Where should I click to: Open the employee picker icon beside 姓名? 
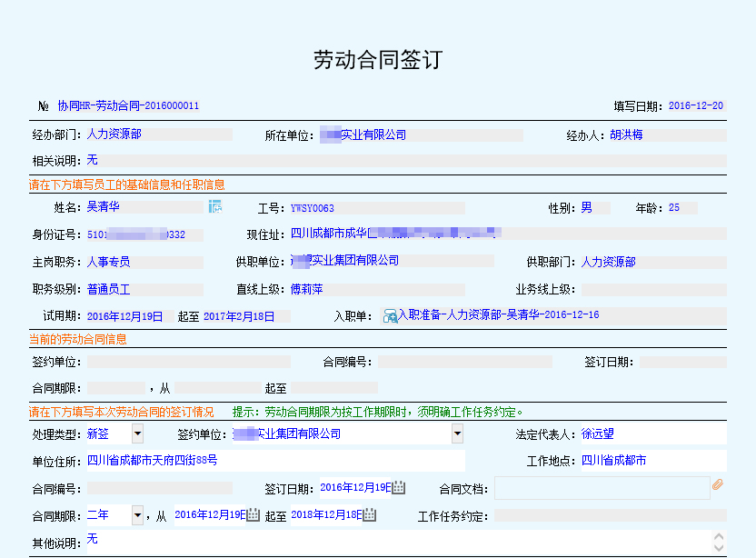pos(215,206)
